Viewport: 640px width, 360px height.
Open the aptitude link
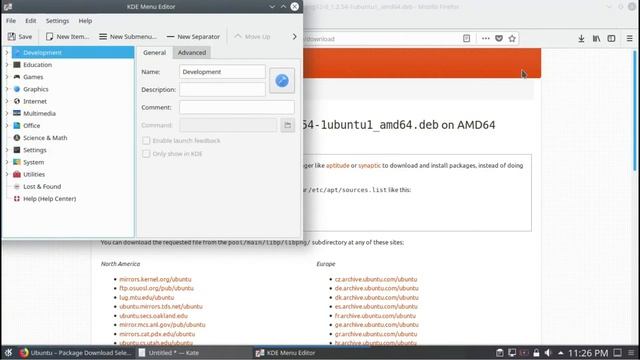point(338,165)
